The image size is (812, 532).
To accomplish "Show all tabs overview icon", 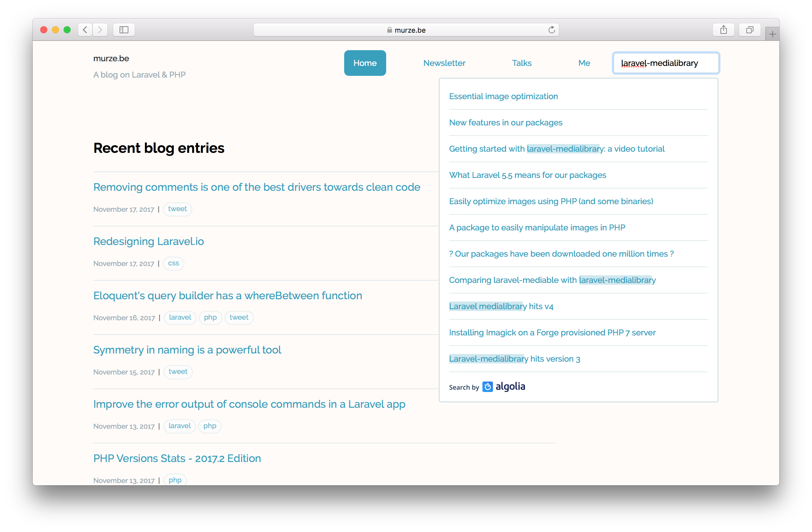I will (x=750, y=30).
